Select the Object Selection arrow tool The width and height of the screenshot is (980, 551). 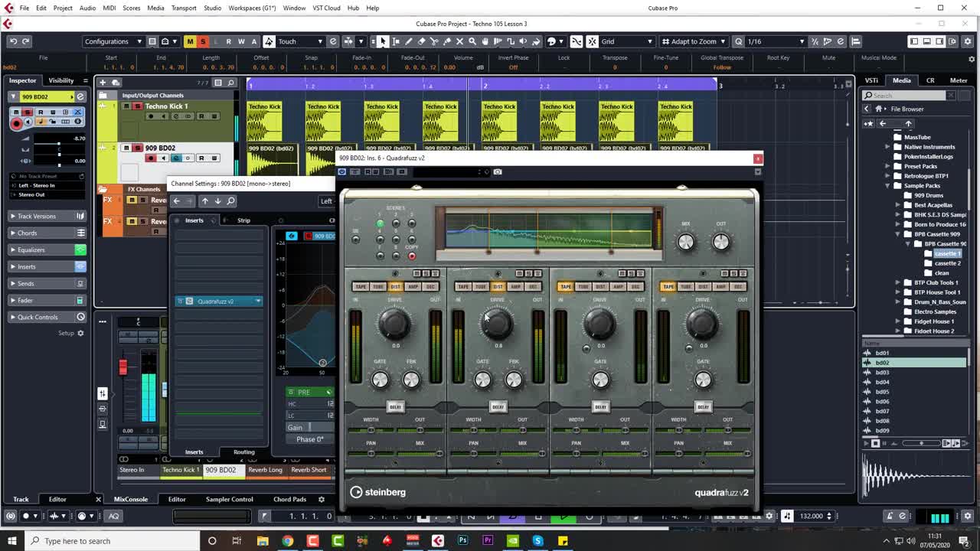tap(383, 41)
